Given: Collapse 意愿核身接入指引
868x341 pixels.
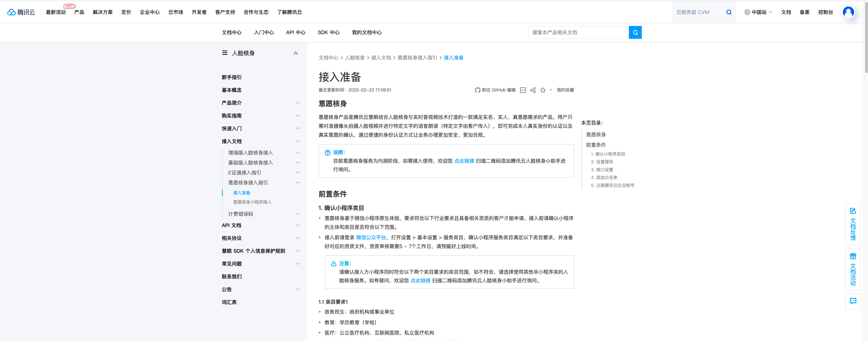Looking at the screenshot, I should click(298, 183).
